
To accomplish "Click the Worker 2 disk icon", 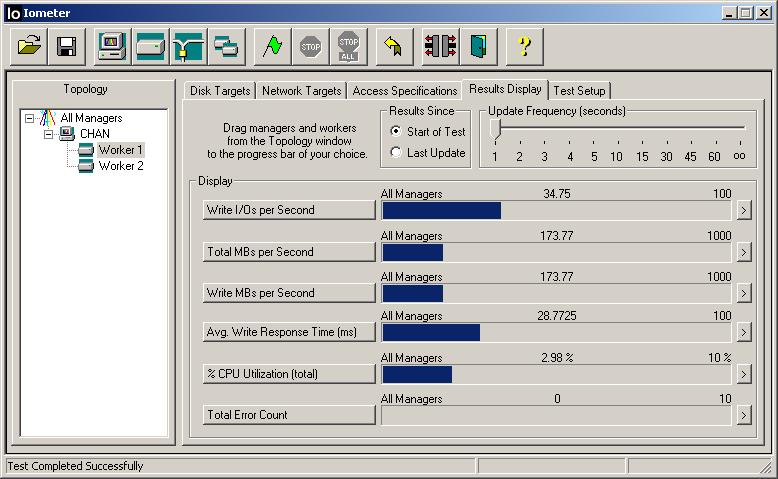I will 86,166.
